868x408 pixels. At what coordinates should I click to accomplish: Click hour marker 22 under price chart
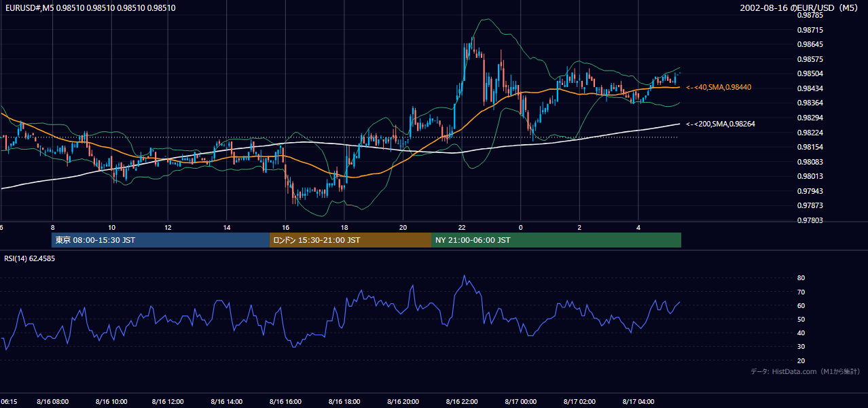(x=462, y=227)
